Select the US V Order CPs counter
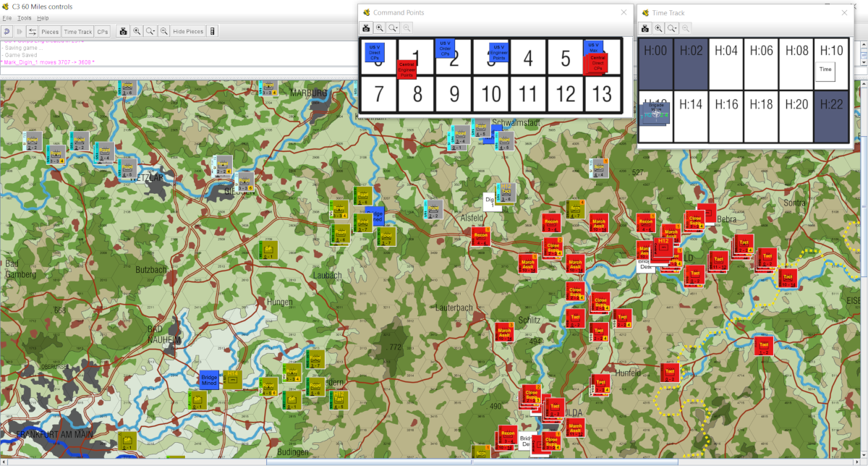 [x=445, y=49]
